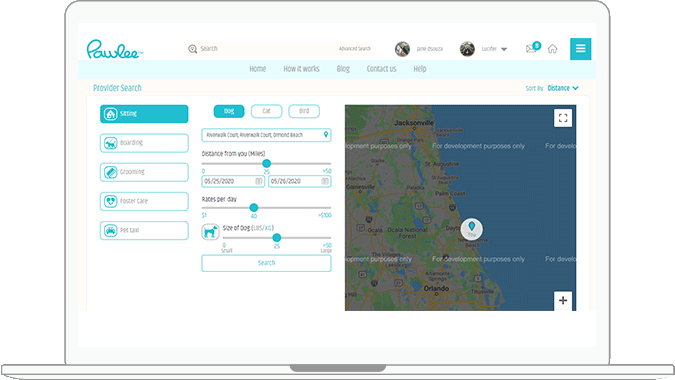Viewport: 675px width, 380px height.
Task: Go to the house home icon
Action: [x=552, y=49]
